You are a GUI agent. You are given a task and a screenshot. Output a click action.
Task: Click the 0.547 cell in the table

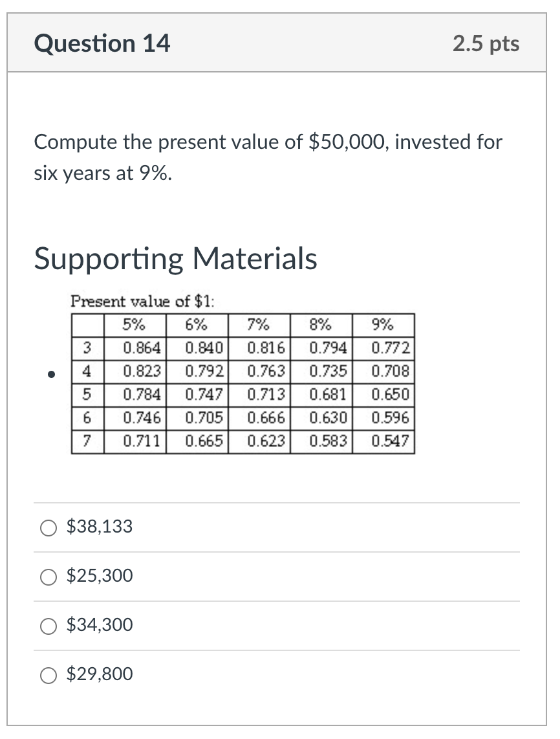coord(390,441)
